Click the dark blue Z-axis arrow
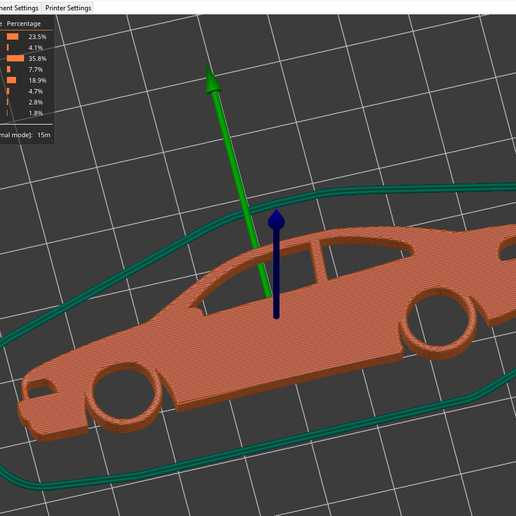Screen dimensions: 516x516 click(276, 263)
